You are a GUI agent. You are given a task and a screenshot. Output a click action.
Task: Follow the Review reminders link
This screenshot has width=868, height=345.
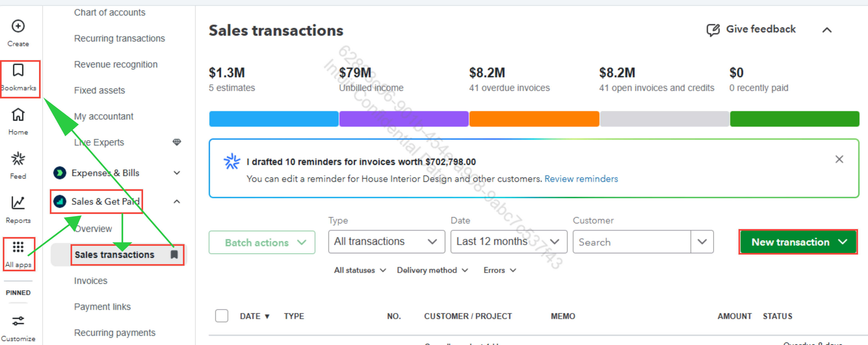(581, 179)
